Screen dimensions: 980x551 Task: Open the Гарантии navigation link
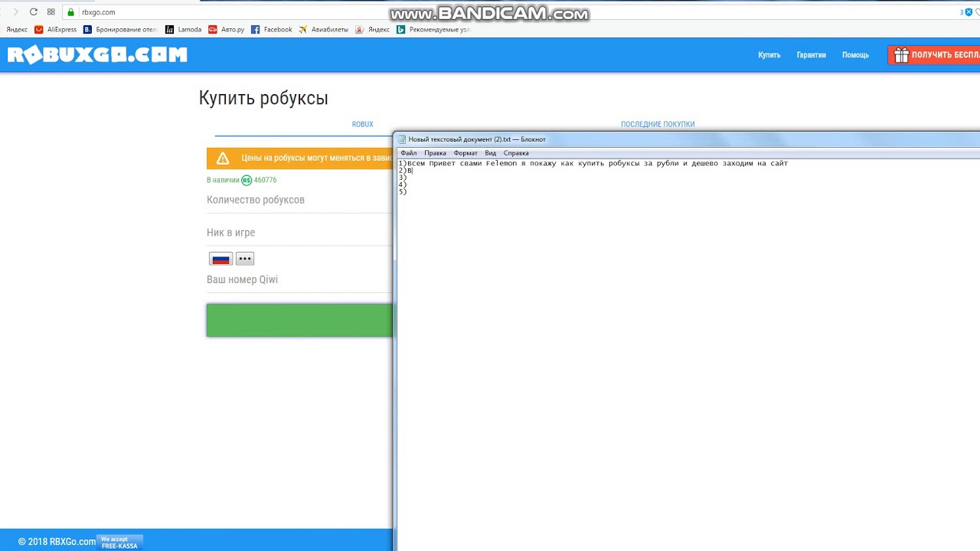pos(811,55)
